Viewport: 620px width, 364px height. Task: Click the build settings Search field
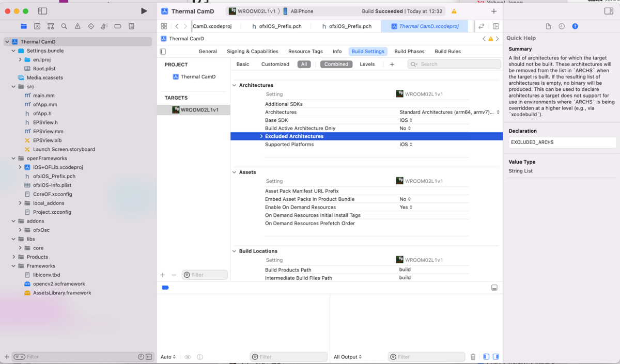pos(454,65)
